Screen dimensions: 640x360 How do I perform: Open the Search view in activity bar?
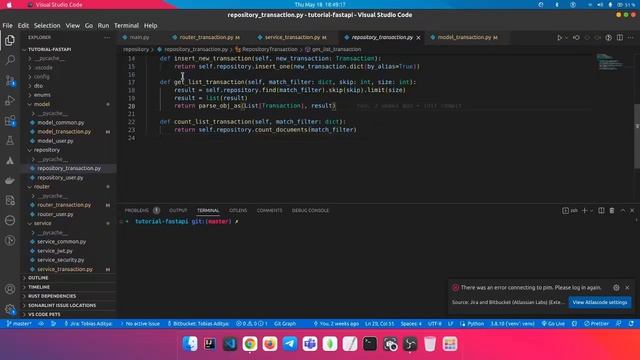tap(10, 60)
